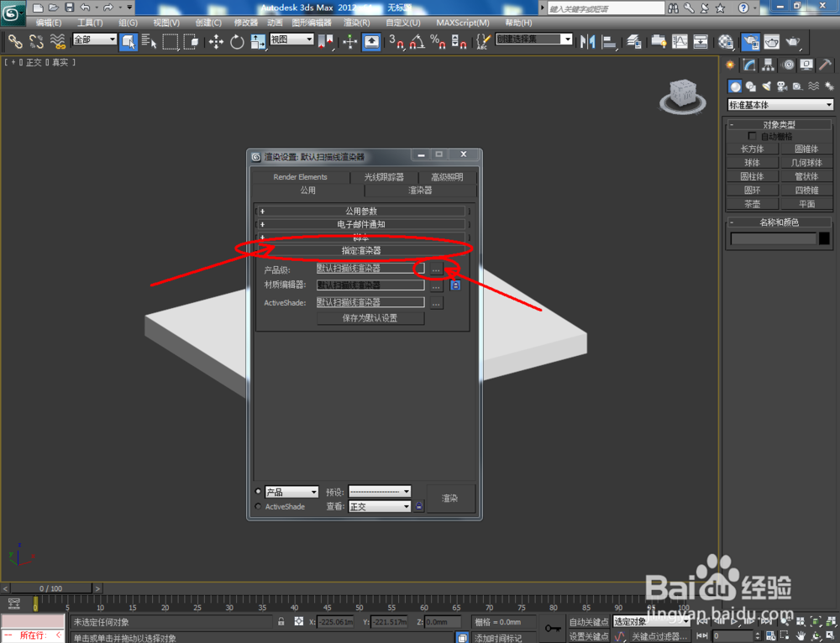Toggle the Percent Snap icon
This screenshot has height=643, width=840.
tap(438, 41)
